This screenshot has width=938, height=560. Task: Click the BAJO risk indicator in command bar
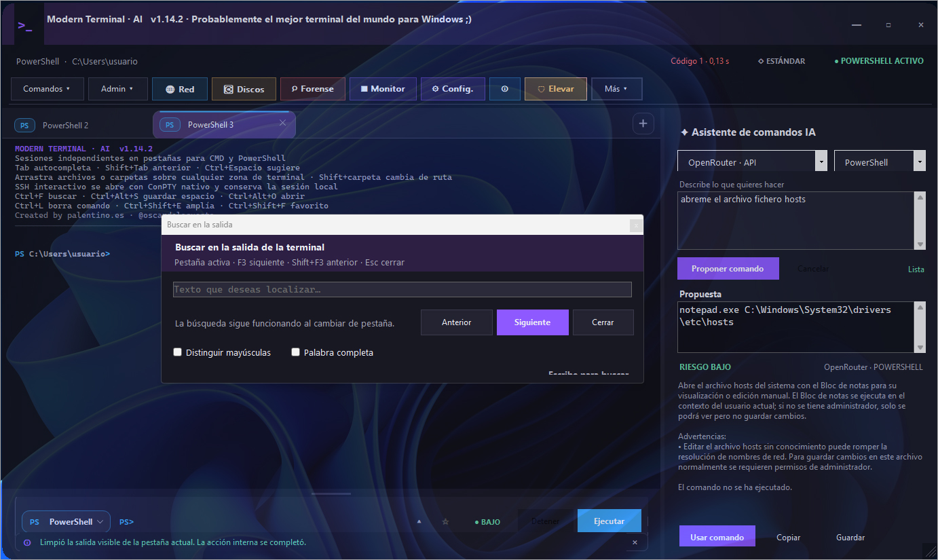coord(487,522)
